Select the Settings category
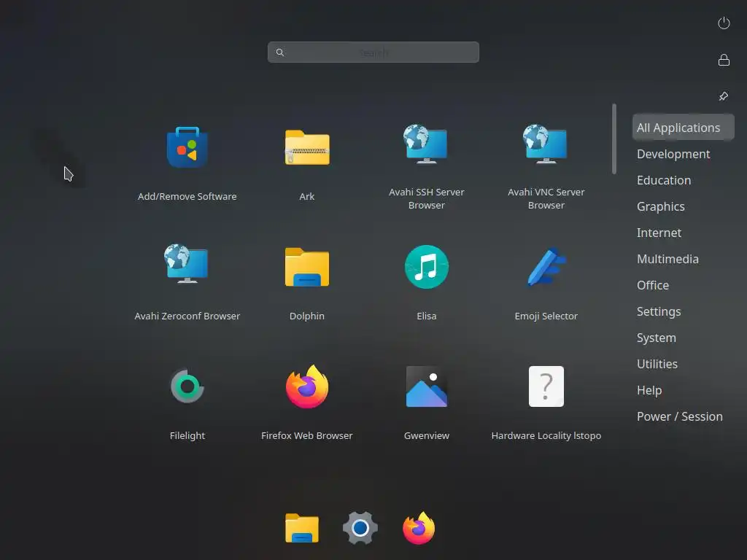 (659, 311)
